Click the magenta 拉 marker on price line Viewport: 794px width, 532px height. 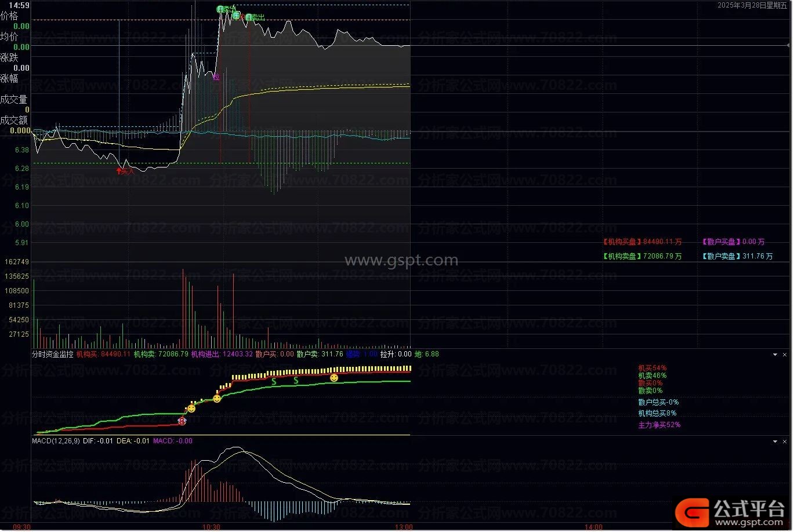point(216,76)
